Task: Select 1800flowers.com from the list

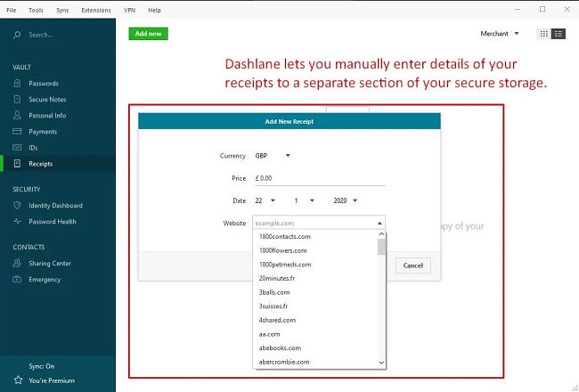Action: 315,250
